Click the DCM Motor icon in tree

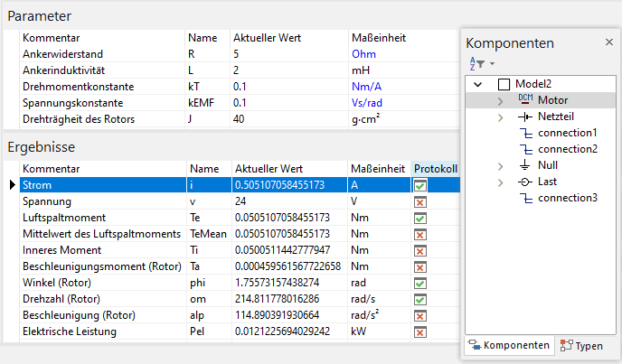pyautogui.click(x=526, y=100)
